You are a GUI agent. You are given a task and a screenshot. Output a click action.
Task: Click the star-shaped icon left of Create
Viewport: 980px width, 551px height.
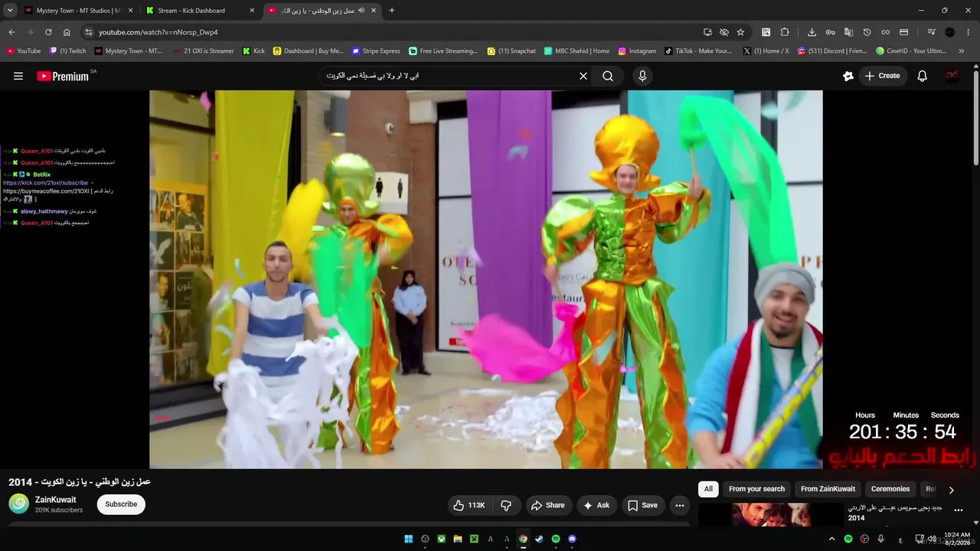click(x=848, y=76)
